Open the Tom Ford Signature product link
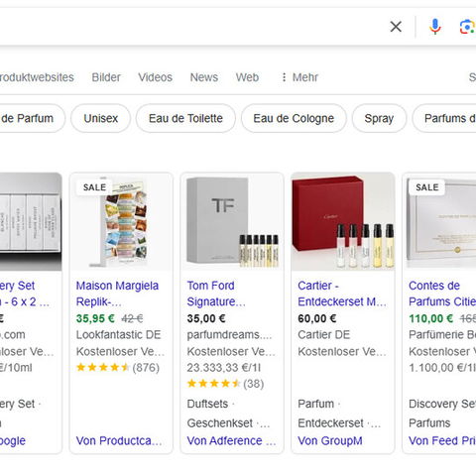Viewport: 476px width, 476px height. [x=216, y=294]
